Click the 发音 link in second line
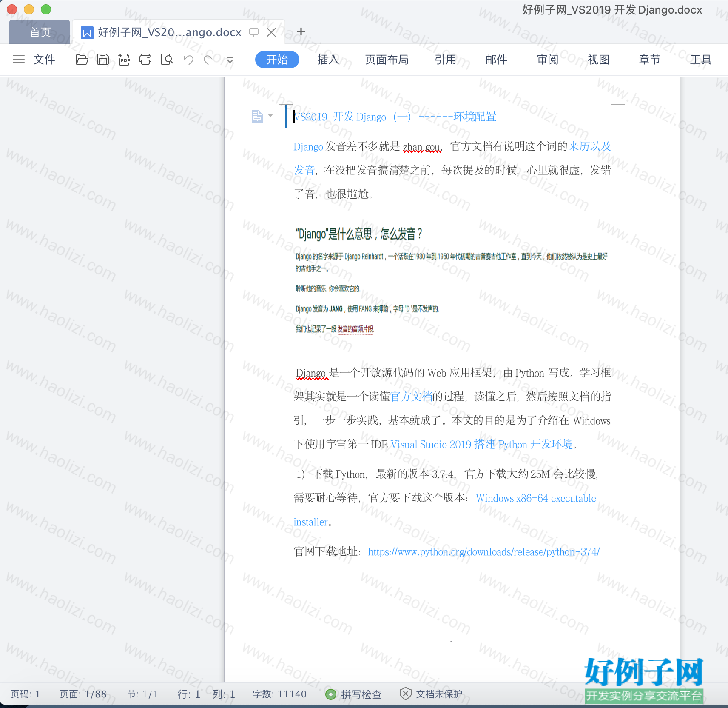728x708 pixels. coord(304,170)
